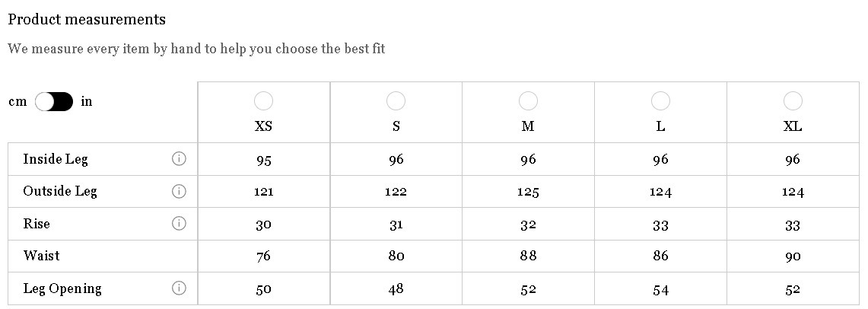Click the Inside Leg row label
Screen dimensions: 868x309
pyautogui.click(x=56, y=160)
